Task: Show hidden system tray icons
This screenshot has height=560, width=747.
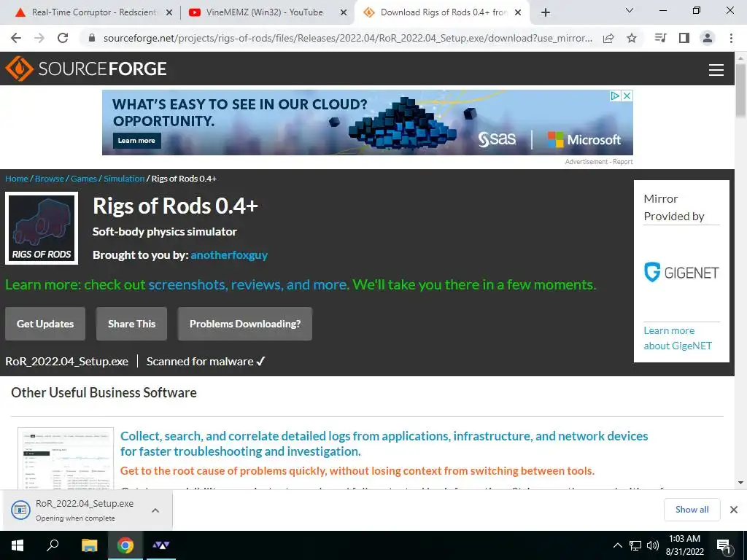Action: click(x=617, y=545)
